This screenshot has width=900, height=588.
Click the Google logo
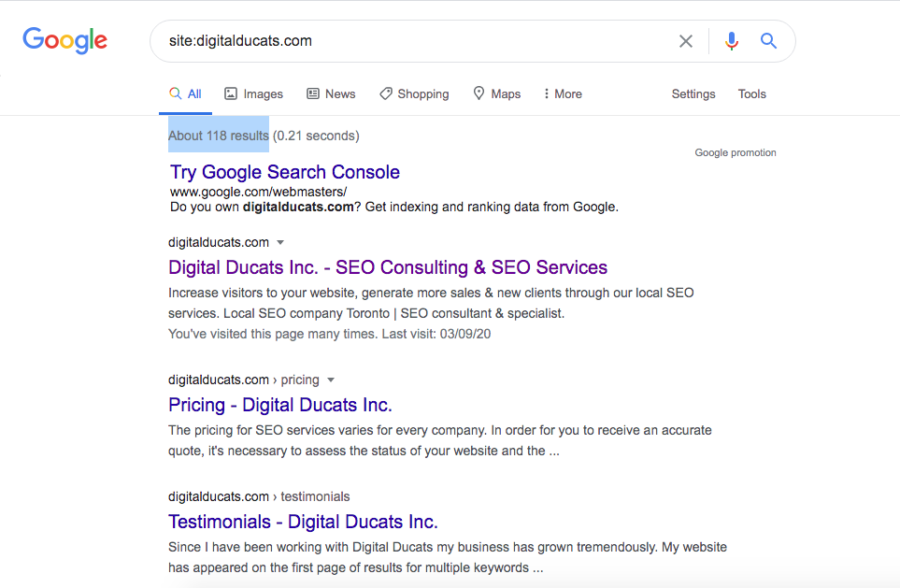64,40
